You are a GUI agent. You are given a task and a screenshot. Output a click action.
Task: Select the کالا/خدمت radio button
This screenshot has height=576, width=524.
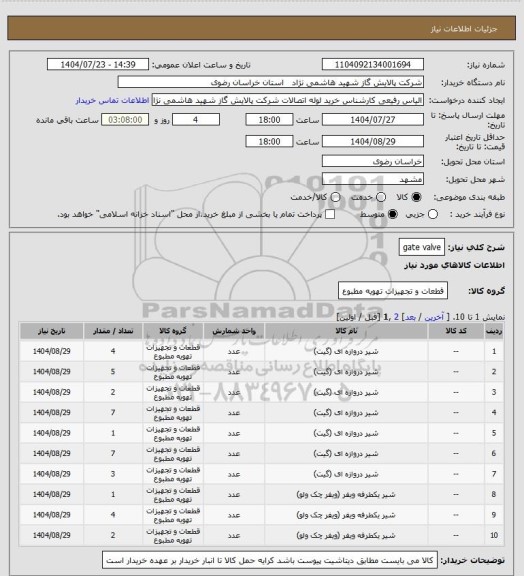[x=335, y=197]
